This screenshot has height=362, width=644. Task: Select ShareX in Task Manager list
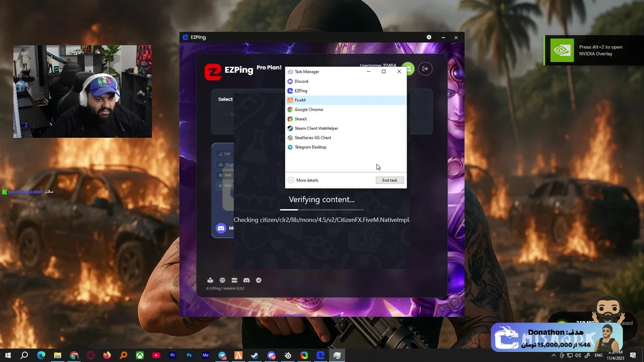pos(346,119)
